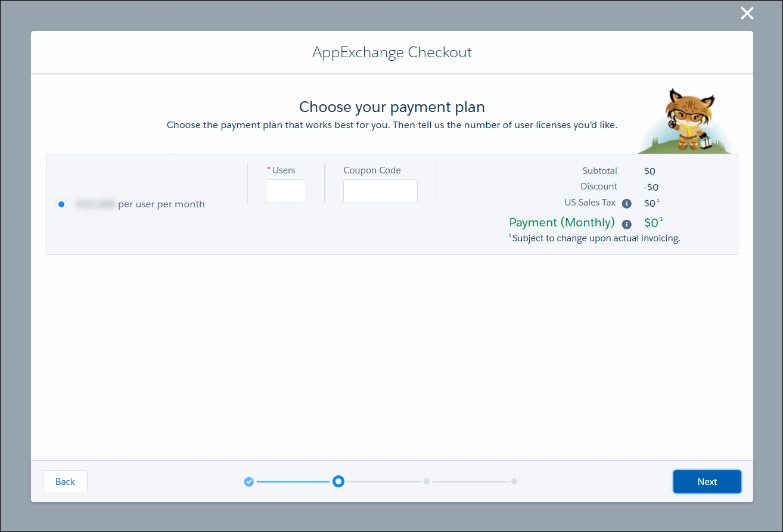Click the "AppExchange Checkout" title
This screenshot has width=783, height=532.
pos(392,52)
